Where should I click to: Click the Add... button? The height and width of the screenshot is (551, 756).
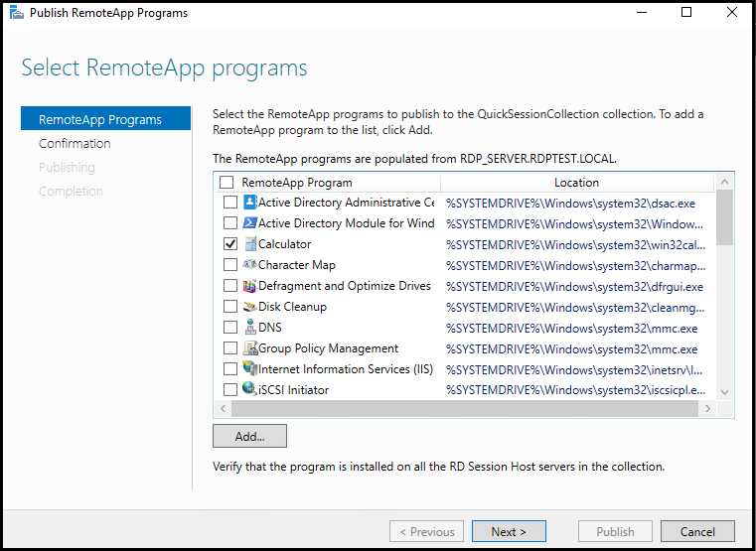point(249,437)
